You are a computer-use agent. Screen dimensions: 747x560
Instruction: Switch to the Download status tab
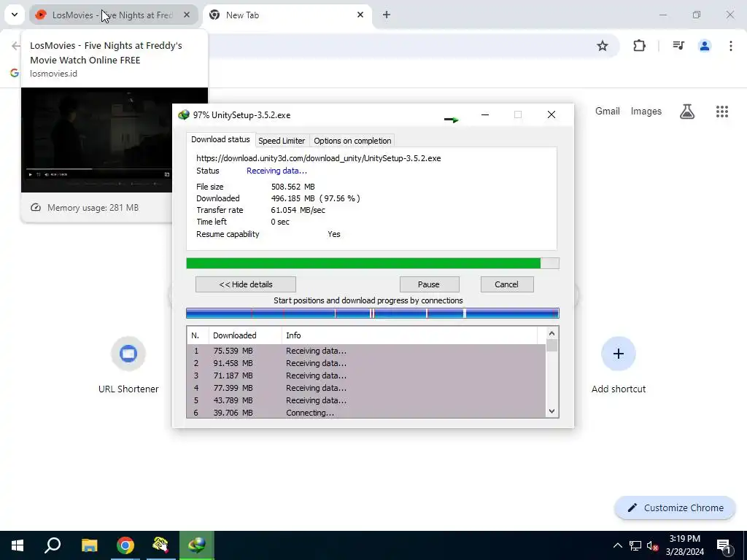(220, 139)
